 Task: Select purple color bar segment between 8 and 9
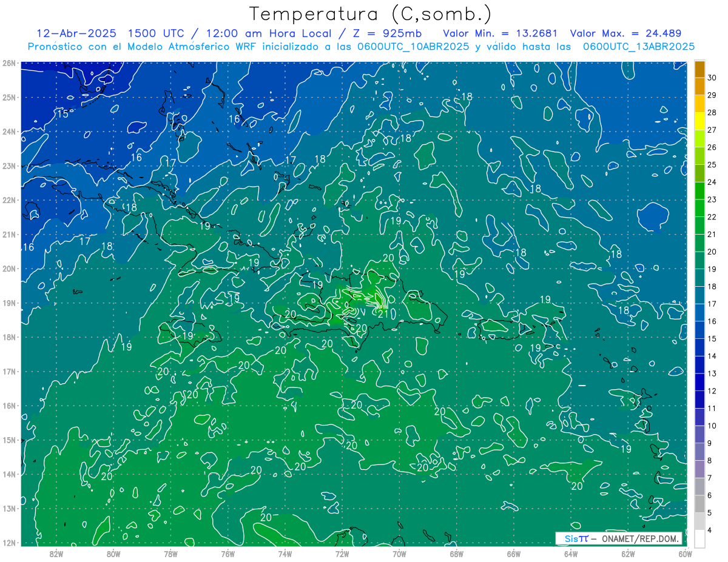pos(699,452)
